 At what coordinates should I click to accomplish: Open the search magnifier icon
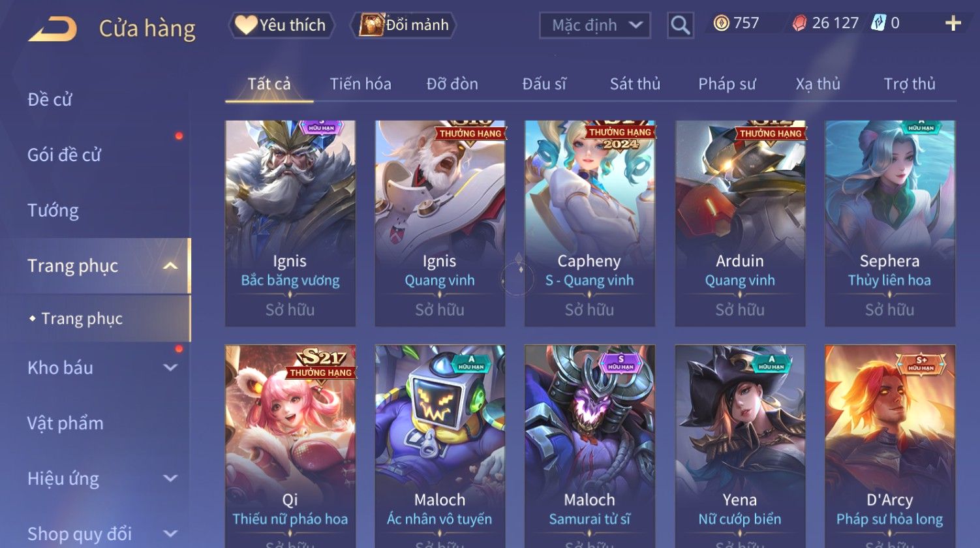click(680, 25)
